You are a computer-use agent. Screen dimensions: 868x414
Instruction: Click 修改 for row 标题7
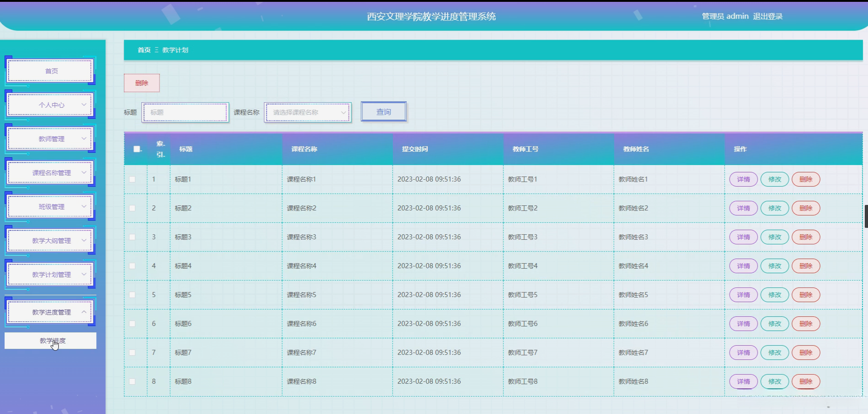(x=774, y=353)
